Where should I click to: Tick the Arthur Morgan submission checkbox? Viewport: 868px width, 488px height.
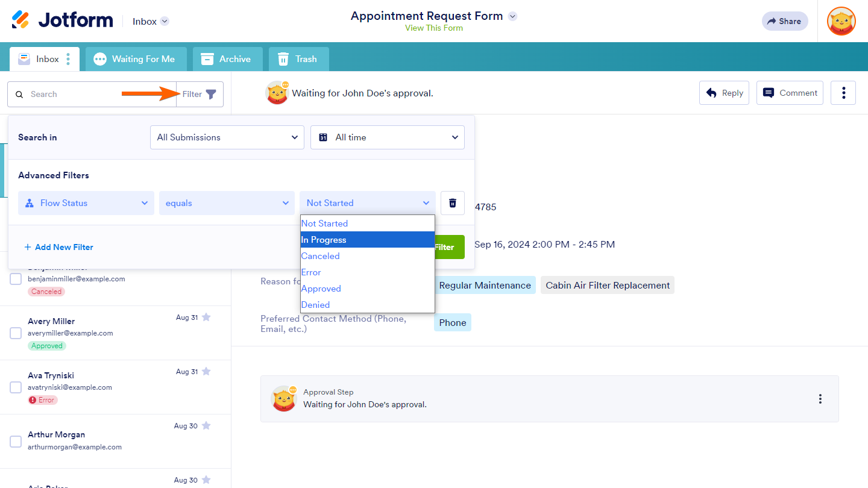point(16,442)
